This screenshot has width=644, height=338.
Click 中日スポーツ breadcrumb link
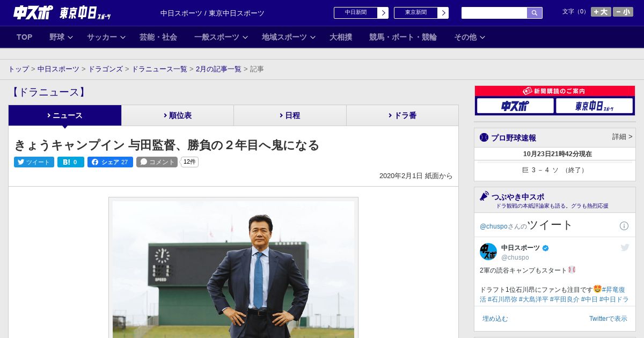tap(58, 69)
